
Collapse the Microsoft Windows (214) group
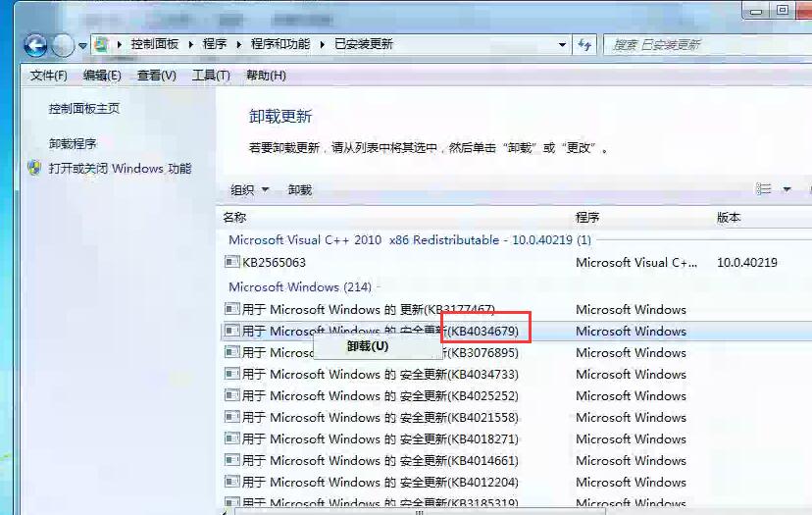(x=300, y=287)
